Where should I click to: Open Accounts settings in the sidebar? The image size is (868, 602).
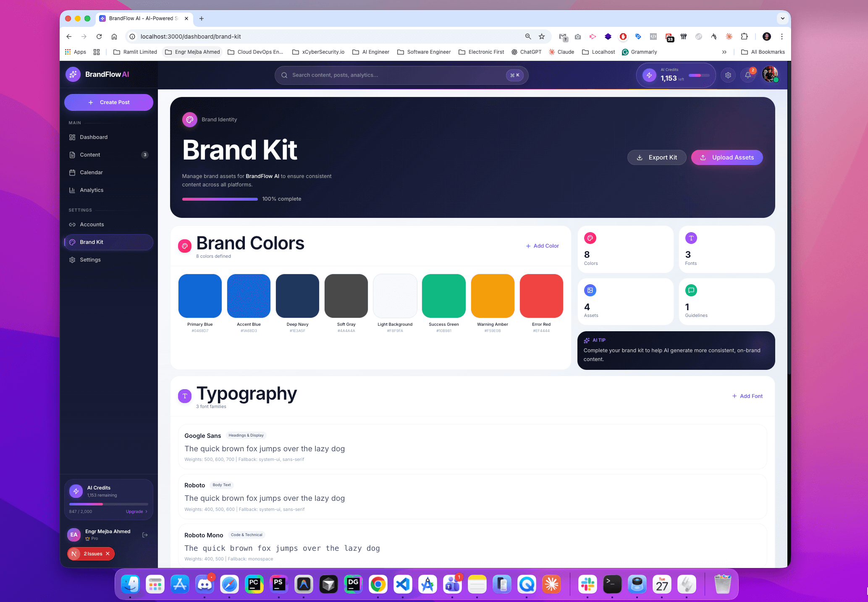pos(92,224)
